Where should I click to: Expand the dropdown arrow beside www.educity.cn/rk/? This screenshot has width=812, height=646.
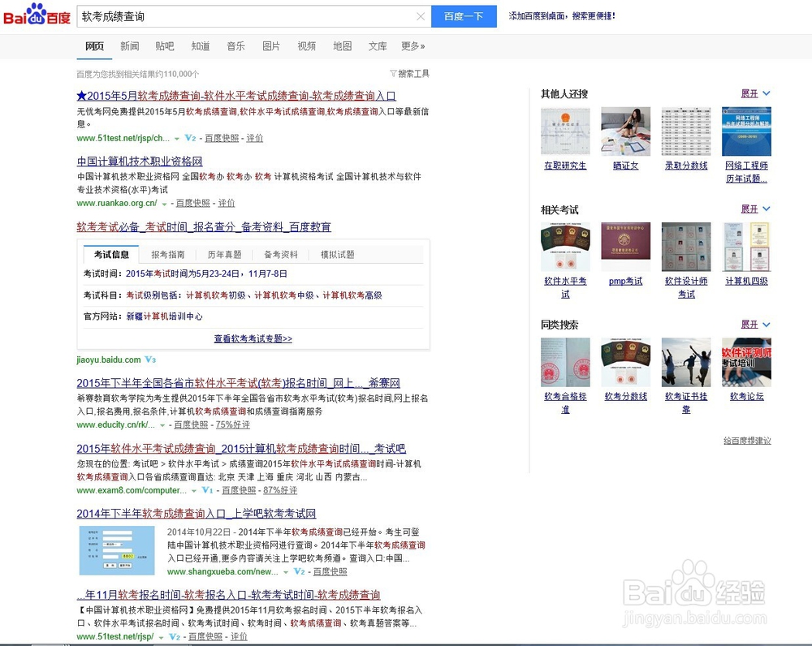(162, 425)
